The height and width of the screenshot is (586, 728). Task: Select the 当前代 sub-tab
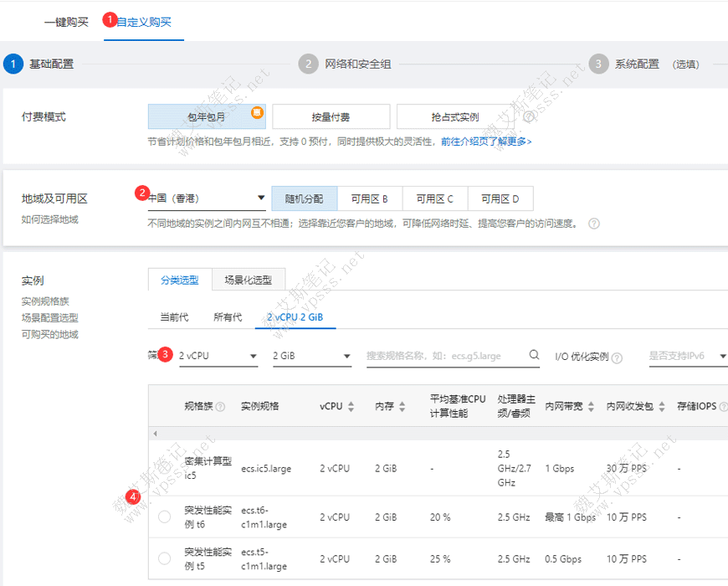[x=174, y=317]
